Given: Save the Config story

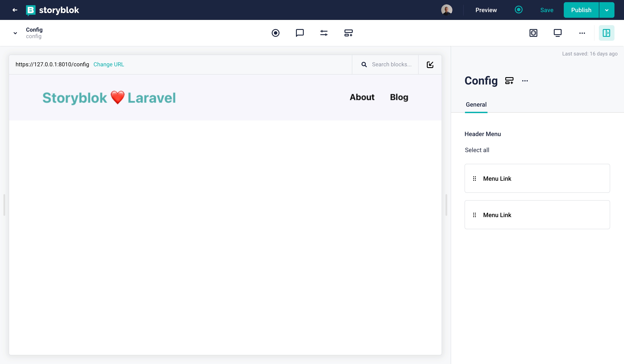Looking at the screenshot, I should pyautogui.click(x=547, y=10).
